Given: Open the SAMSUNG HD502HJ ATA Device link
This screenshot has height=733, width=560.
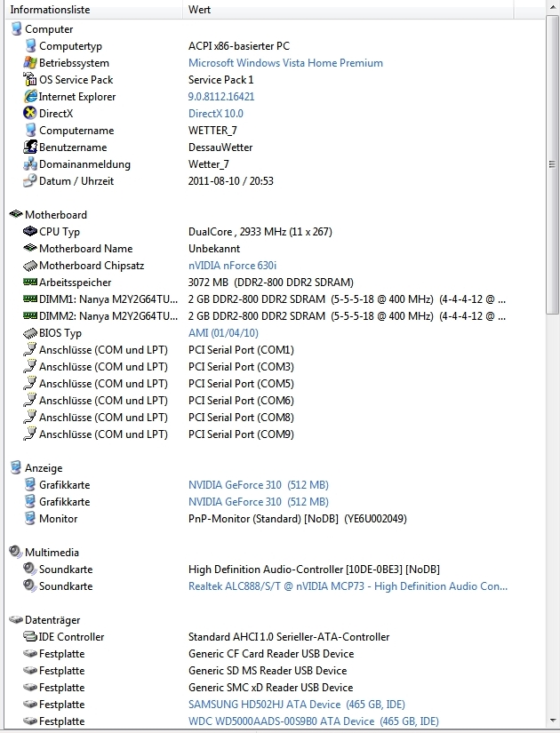Looking at the screenshot, I should point(297,704).
